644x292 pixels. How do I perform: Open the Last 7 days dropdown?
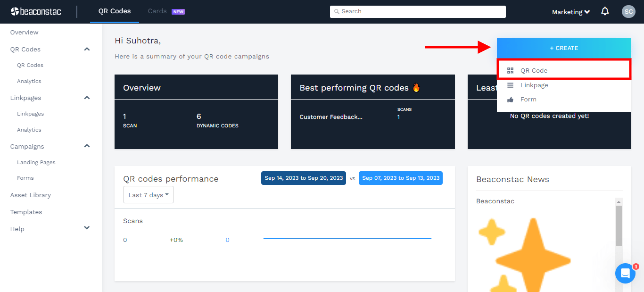pyautogui.click(x=149, y=195)
